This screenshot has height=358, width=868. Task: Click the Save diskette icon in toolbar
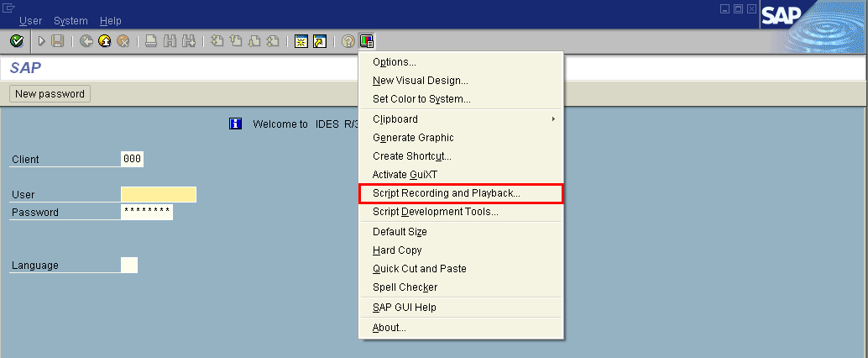coord(58,41)
